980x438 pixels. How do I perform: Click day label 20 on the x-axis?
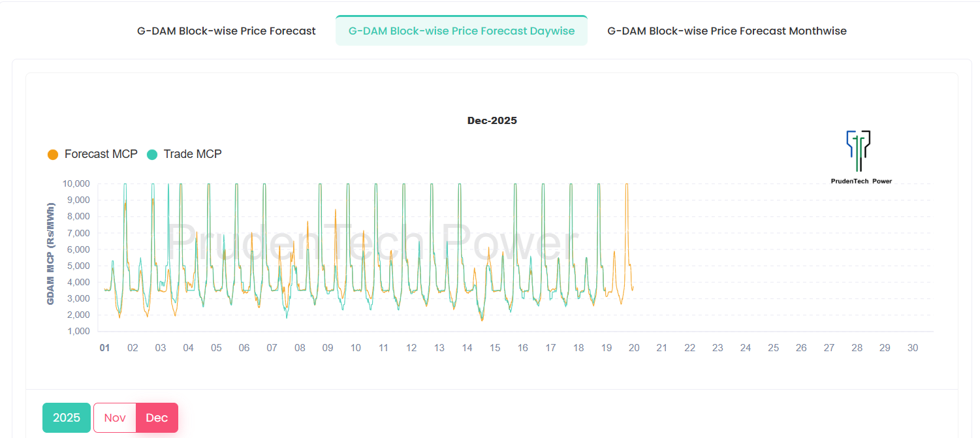coord(634,347)
